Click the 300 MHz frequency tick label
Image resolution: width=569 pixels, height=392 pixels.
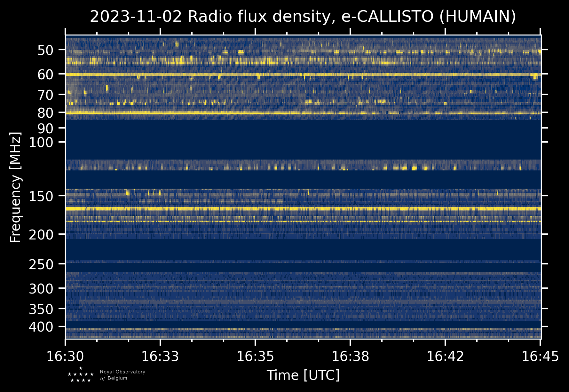click(x=41, y=289)
